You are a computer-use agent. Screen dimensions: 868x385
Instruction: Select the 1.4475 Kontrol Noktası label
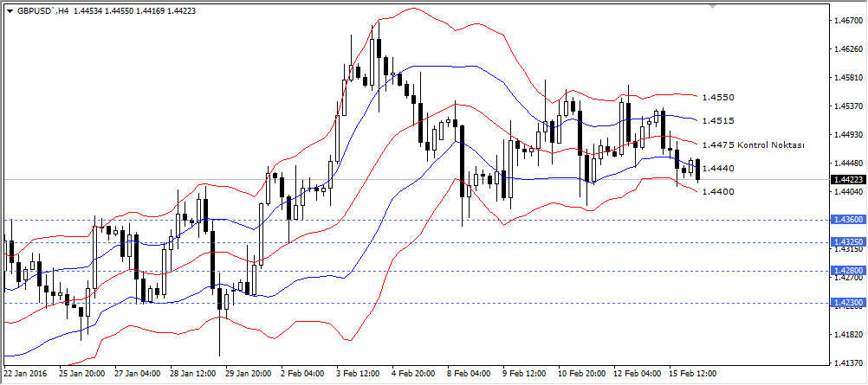tap(753, 145)
